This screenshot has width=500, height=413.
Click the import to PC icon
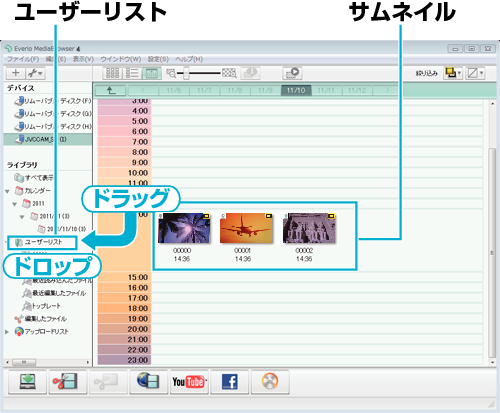click(x=27, y=382)
